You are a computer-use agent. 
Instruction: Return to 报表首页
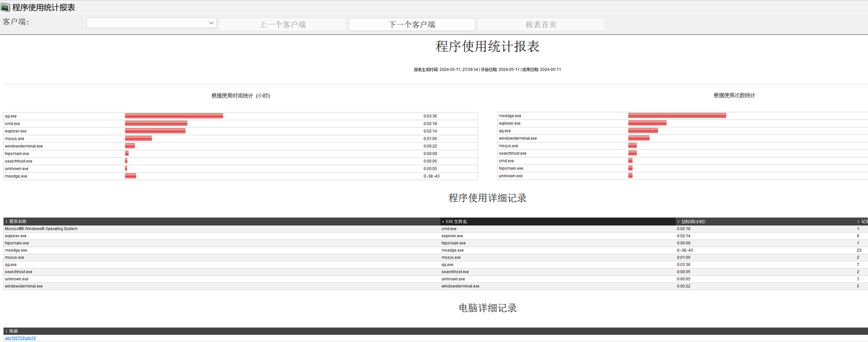541,25
